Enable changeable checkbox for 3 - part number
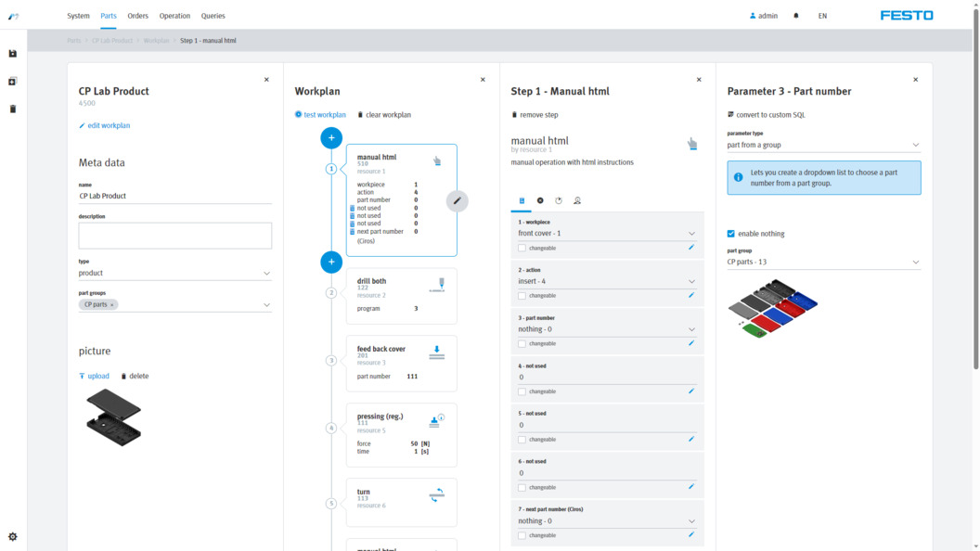980x551 pixels. (x=522, y=344)
